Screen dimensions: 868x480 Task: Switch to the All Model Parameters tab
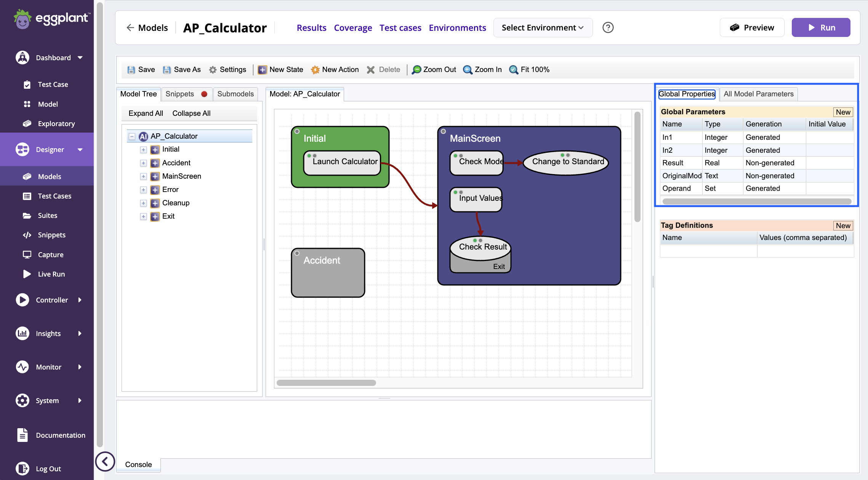(758, 94)
